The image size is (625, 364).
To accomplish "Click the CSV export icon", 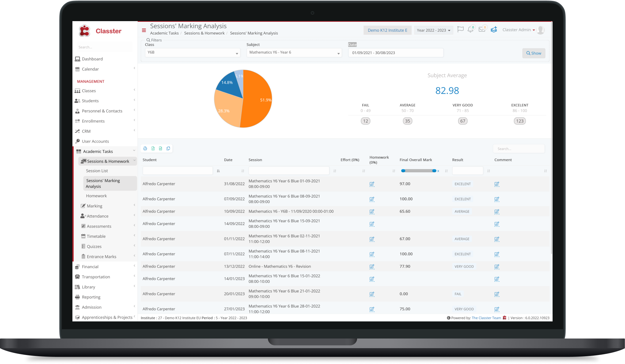I will tap(160, 149).
